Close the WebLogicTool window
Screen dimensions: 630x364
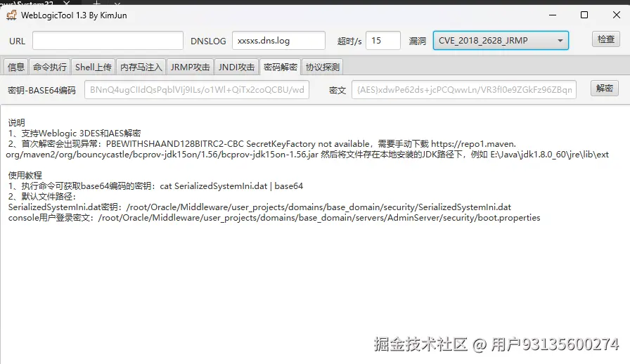617,15
